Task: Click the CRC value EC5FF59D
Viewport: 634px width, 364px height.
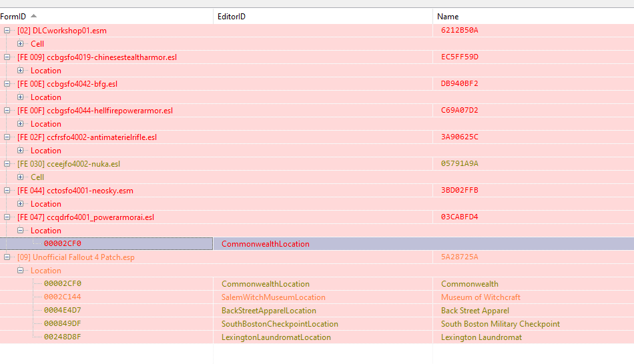Action: point(460,57)
